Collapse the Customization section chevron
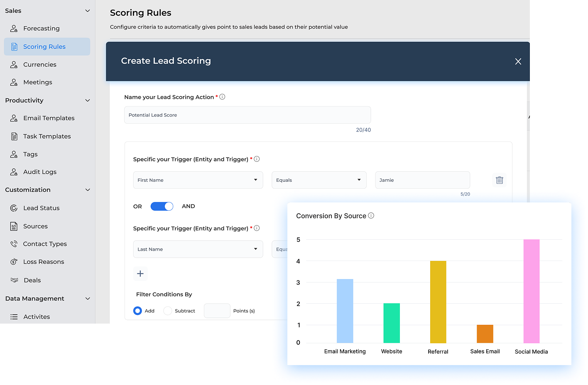 87,190
